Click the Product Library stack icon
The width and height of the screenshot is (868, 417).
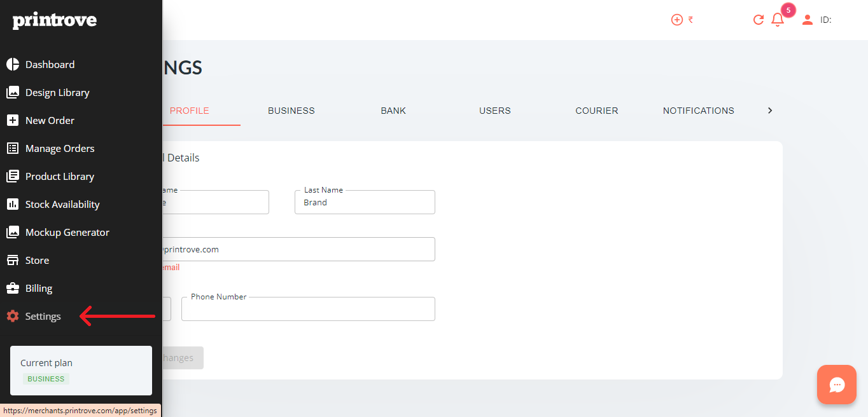coord(13,176)
